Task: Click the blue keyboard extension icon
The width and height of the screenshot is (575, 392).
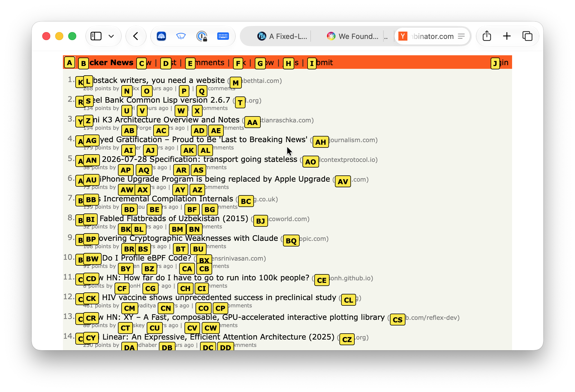Action: [223, 36]
